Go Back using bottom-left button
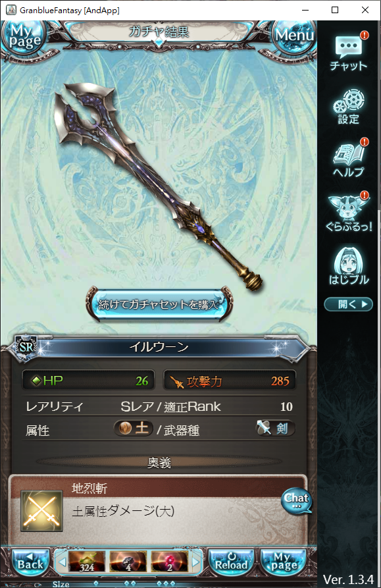 pyautogui.click(x=30, y=562)
